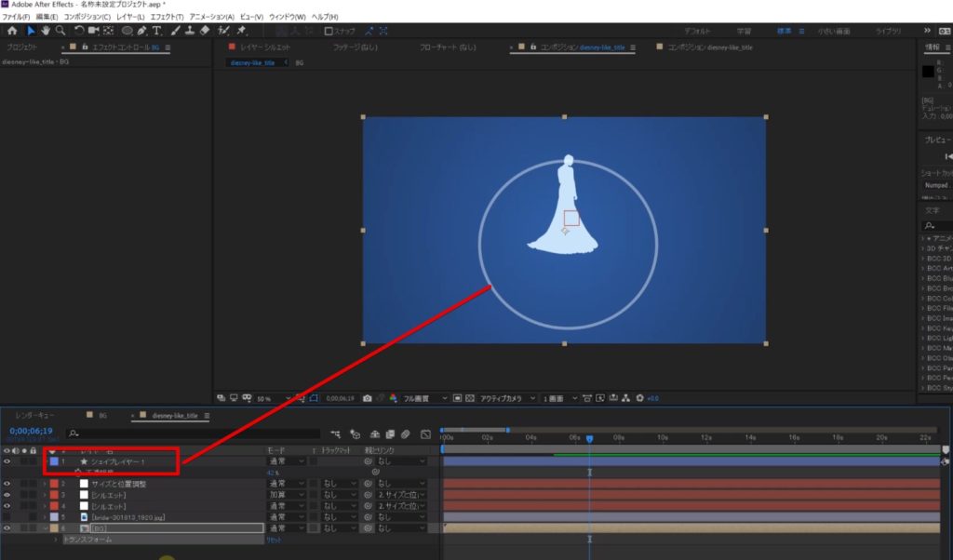
Task: Switch to the プロジェクト panel tab
Action: [22, 47]
